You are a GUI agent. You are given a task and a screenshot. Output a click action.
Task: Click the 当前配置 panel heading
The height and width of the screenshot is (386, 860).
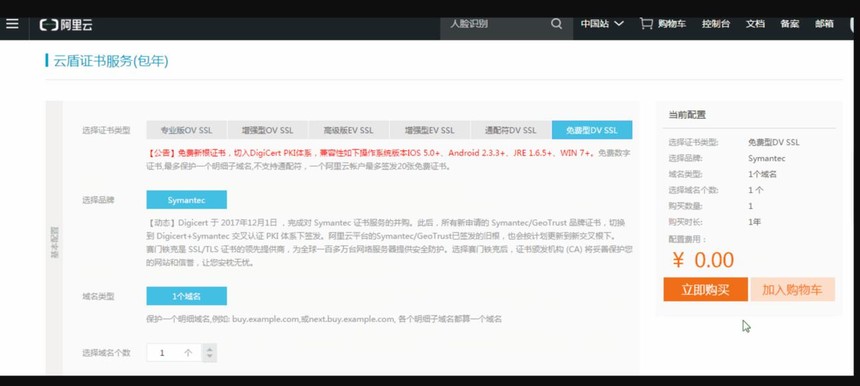click(x=687, y=115)
